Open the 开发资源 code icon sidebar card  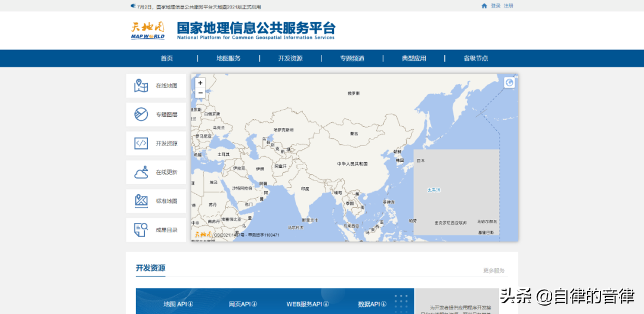pos(156,143)
